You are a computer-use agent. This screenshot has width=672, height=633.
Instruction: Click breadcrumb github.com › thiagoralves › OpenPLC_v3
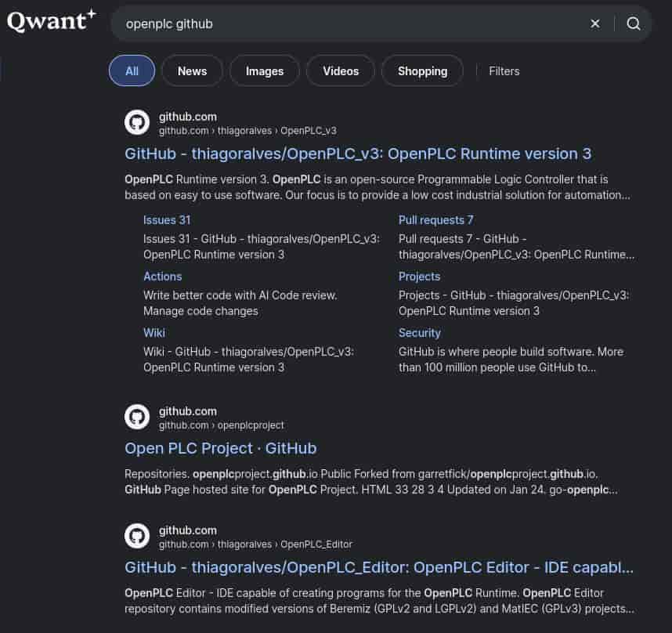click(247, 131)
